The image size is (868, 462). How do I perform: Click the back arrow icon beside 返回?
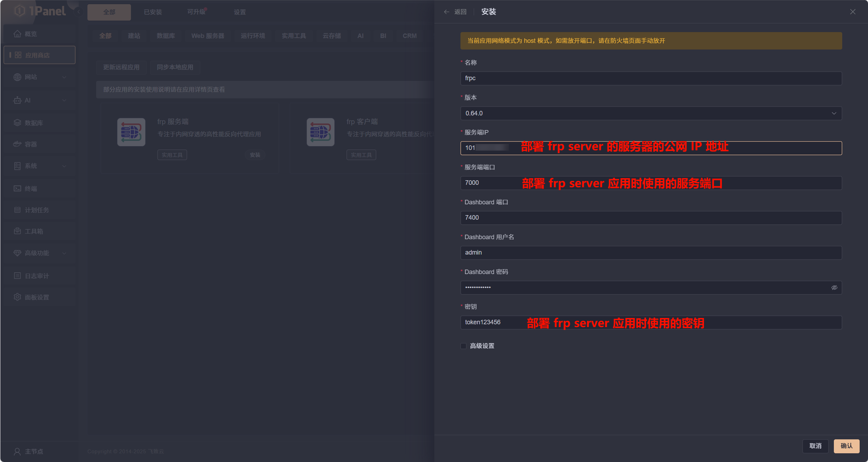point(447,12)
